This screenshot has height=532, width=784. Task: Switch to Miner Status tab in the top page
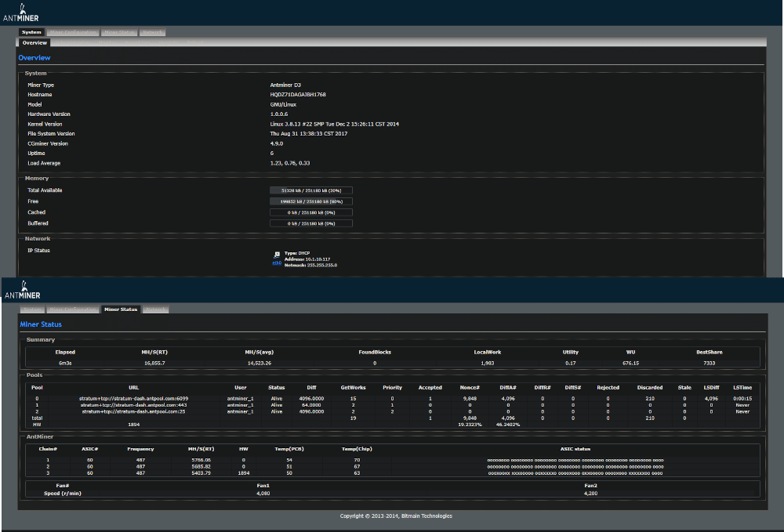coord(119,32)
